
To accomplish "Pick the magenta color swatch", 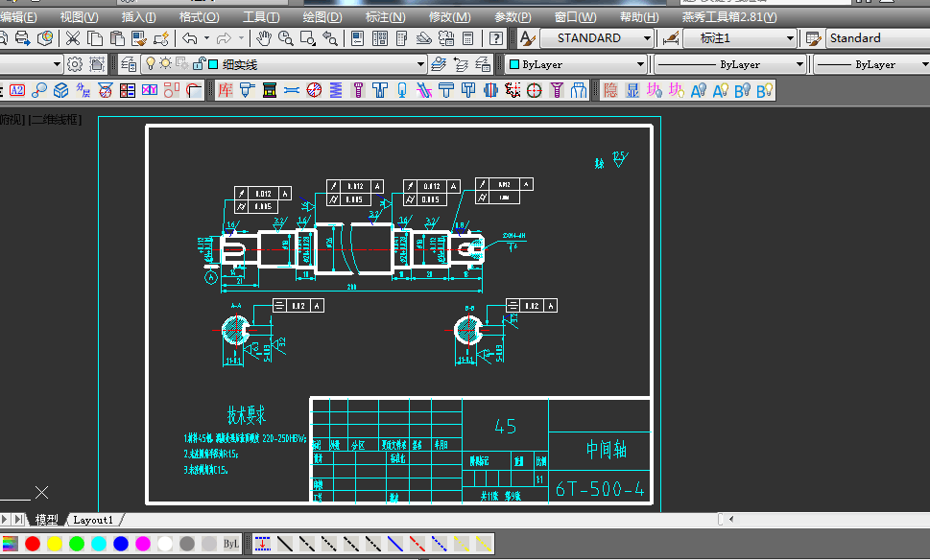I will click(143, 544).
